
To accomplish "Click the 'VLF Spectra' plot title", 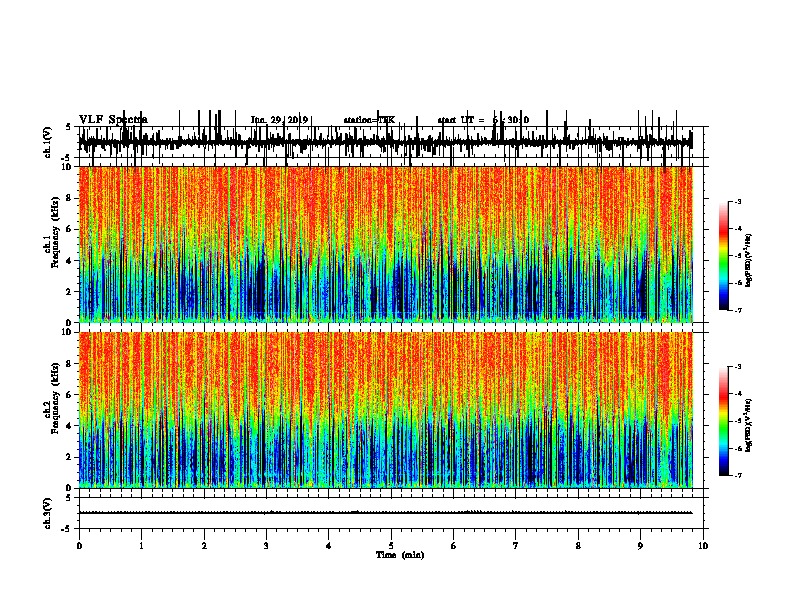I will (x=113, y=120).
